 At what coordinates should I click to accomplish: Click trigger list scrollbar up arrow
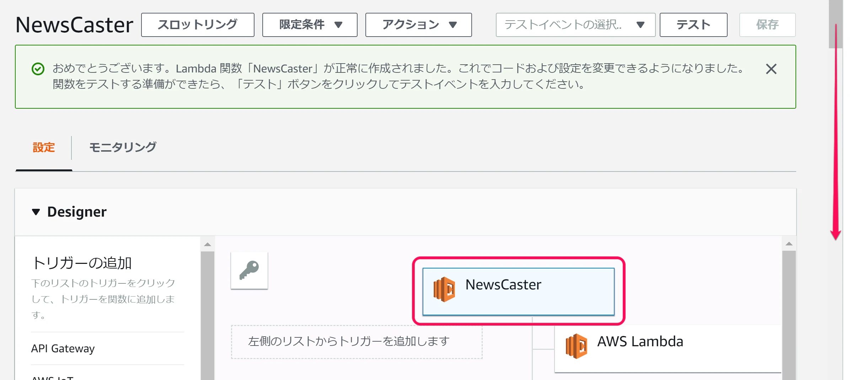[208, 244]
